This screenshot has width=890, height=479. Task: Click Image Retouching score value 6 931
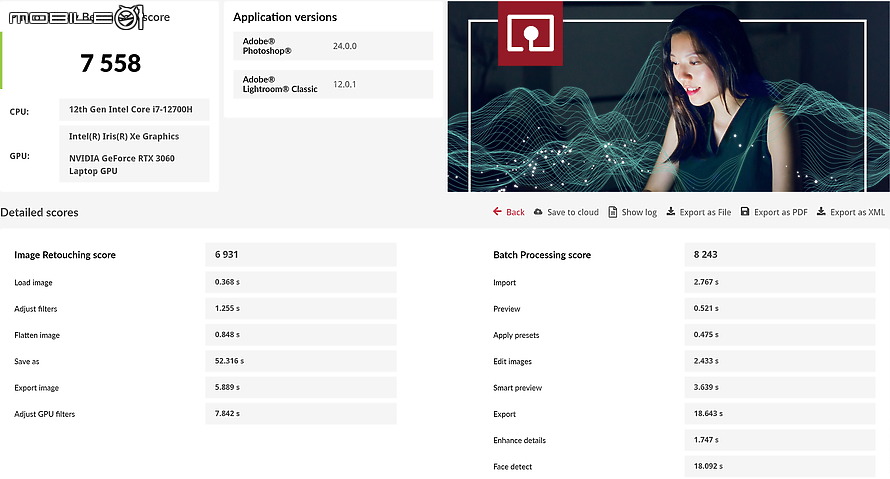[301, 255]
